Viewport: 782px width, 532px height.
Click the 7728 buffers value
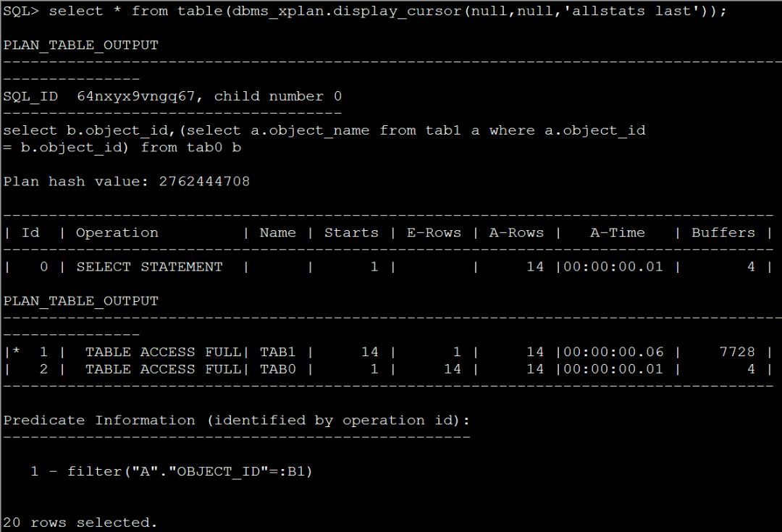point(736,352)
